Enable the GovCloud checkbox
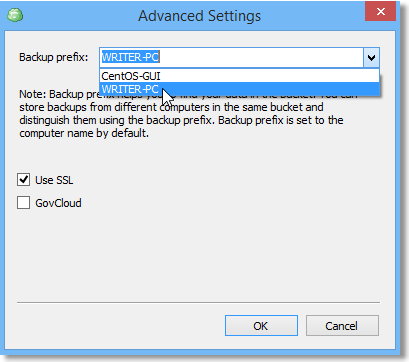The width and height of the screenshot is (409, 362). (23, 203)
